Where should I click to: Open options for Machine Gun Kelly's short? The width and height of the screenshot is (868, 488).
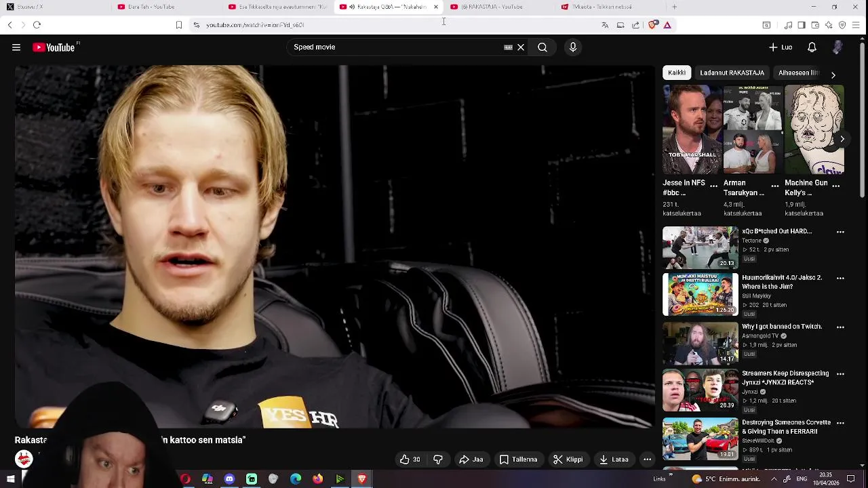coord(836,186)
